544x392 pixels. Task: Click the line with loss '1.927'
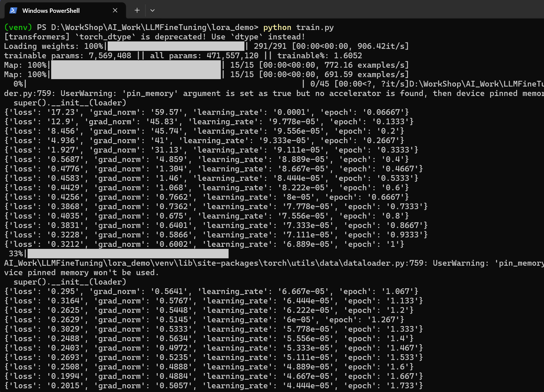pyautogui.click(x=211, y=150)
